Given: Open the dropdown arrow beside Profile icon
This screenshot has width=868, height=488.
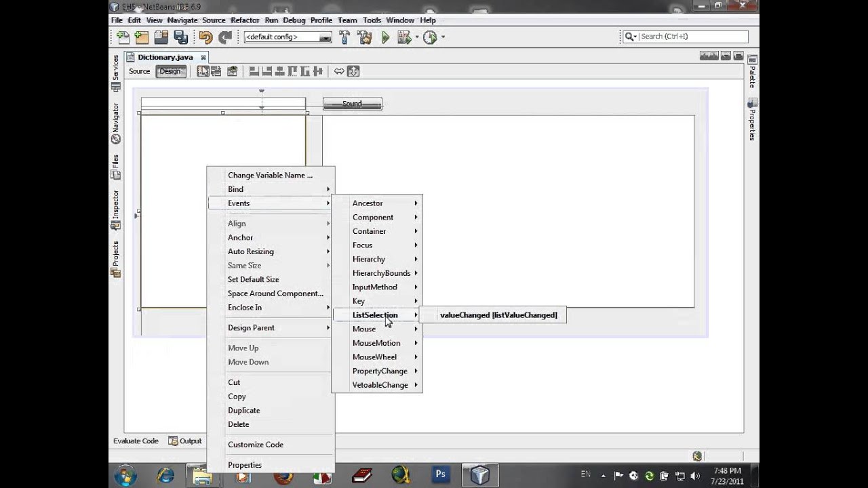Looking at the screenshot, I should coord(442,37).
